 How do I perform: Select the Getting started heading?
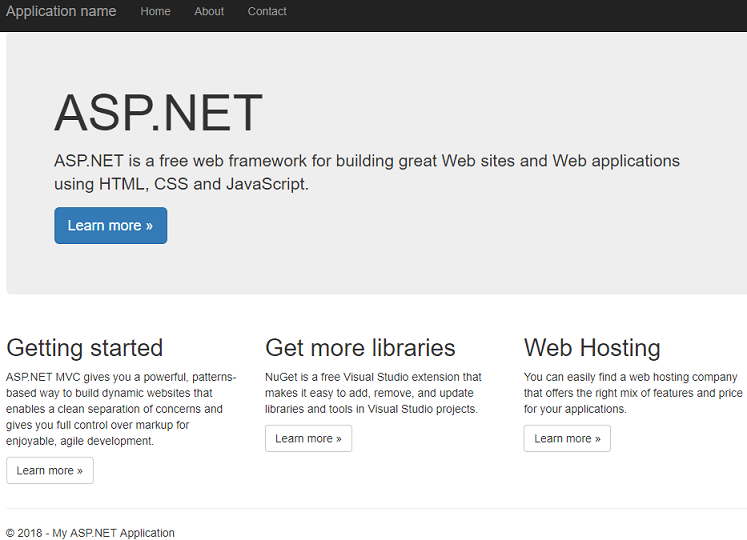(85, 347)
